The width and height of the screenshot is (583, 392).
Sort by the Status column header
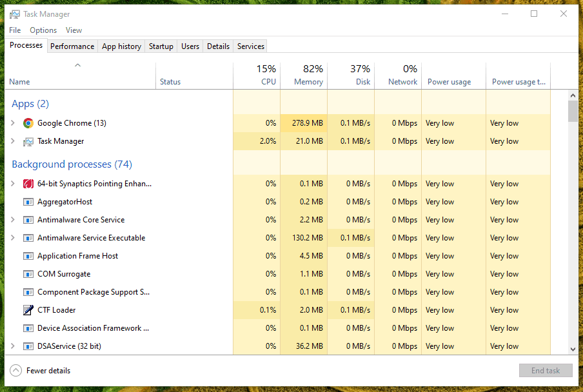tap(195, 76)
